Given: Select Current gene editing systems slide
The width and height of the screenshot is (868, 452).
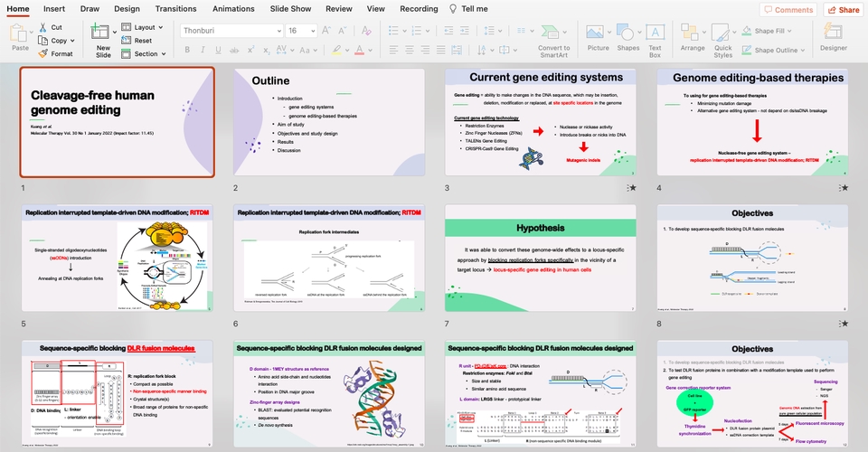Looking at the screenshot, I should [x=541, y=122].
